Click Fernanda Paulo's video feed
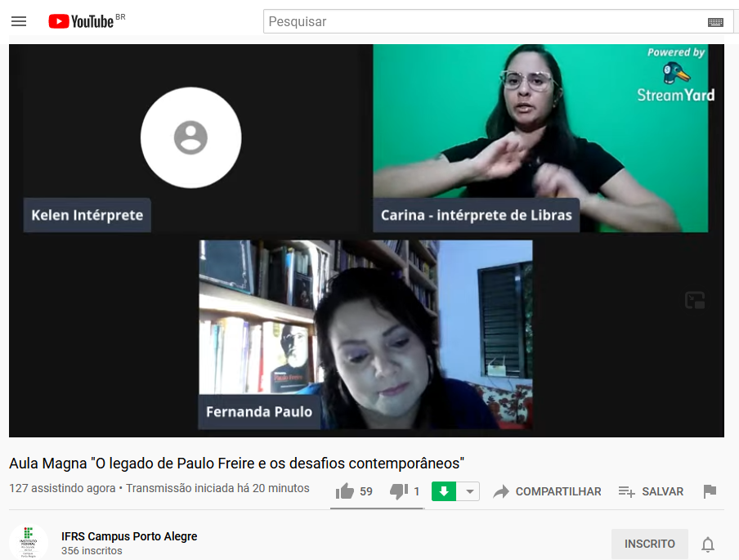 pos(365,334)
